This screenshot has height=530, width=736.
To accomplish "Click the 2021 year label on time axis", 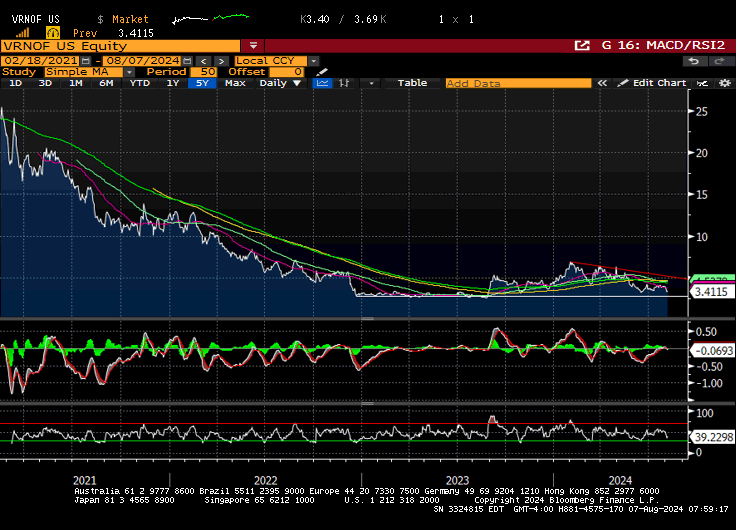I will click(85, 480).
